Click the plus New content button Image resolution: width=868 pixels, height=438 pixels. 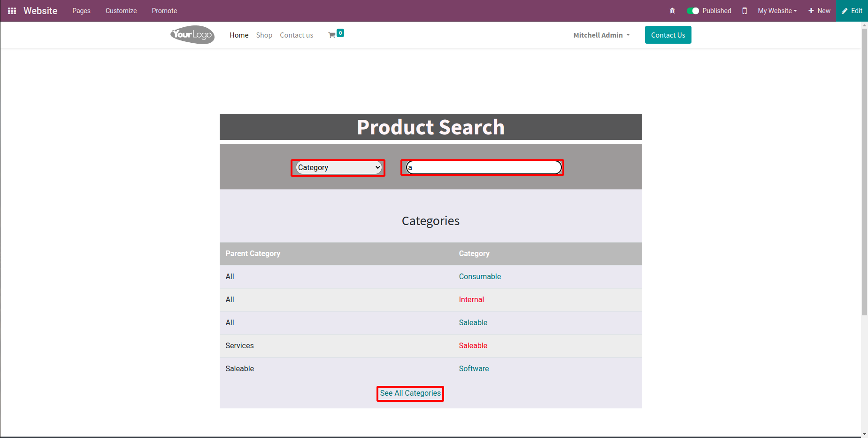[819, 11]
